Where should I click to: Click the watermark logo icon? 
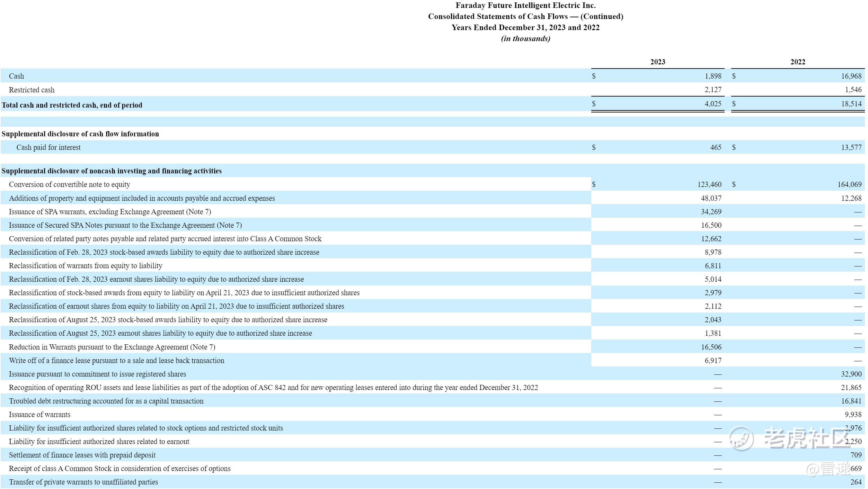[741, 438]
